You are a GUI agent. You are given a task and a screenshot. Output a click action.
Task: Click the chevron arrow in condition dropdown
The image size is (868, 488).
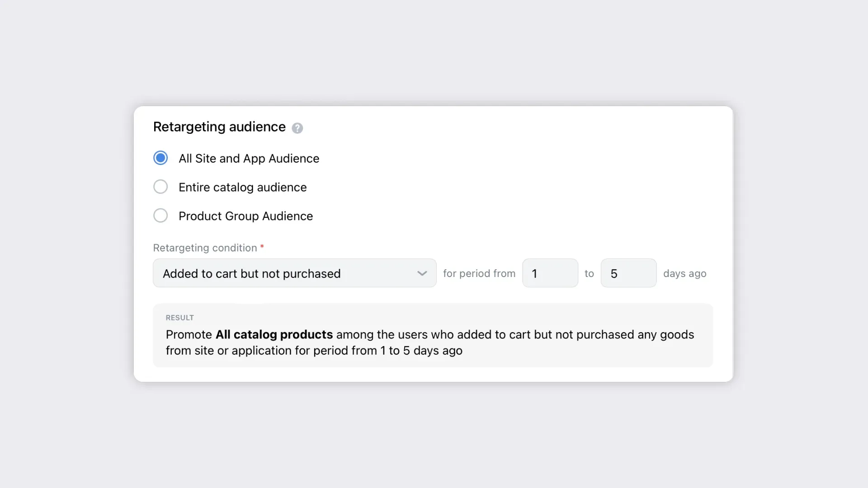point(422,273)
